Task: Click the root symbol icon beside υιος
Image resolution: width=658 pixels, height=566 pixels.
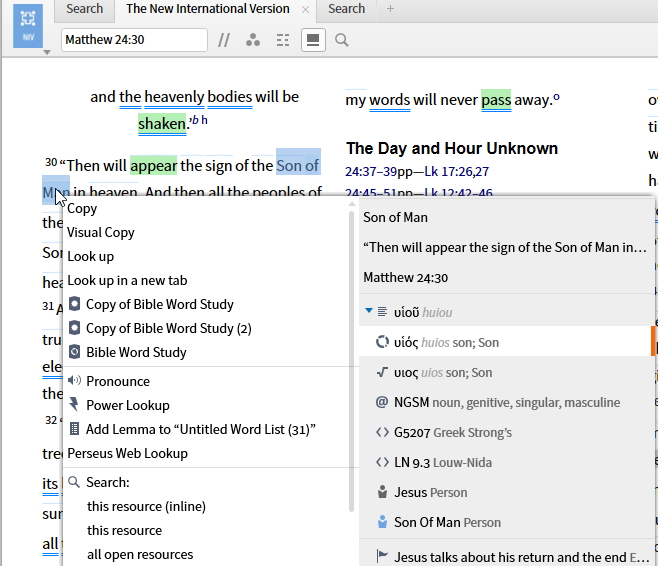Action: (382, 372)
